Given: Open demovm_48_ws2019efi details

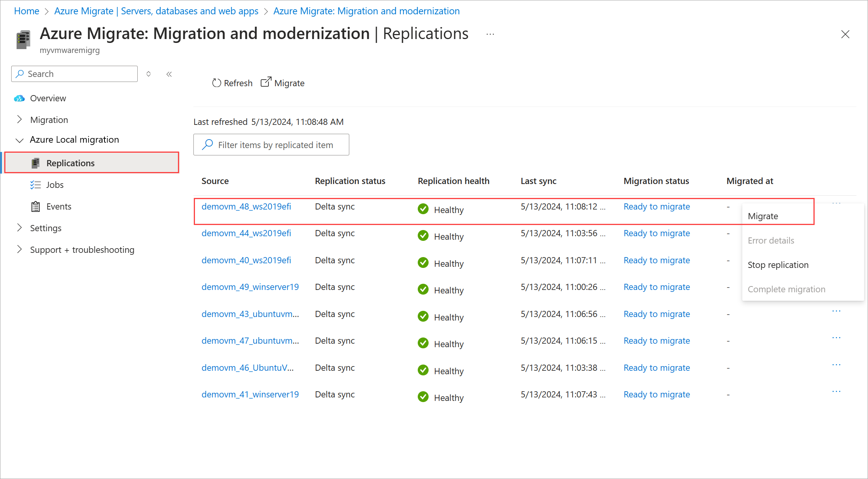Looking at the screenshot, I should pos(246,206).
